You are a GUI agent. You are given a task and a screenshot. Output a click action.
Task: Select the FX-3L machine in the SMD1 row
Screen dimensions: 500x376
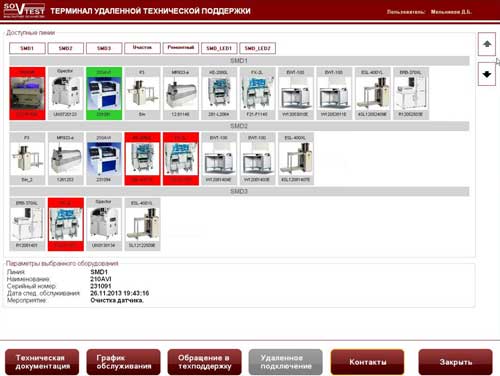pyautogui.click(x=257, y=93)
